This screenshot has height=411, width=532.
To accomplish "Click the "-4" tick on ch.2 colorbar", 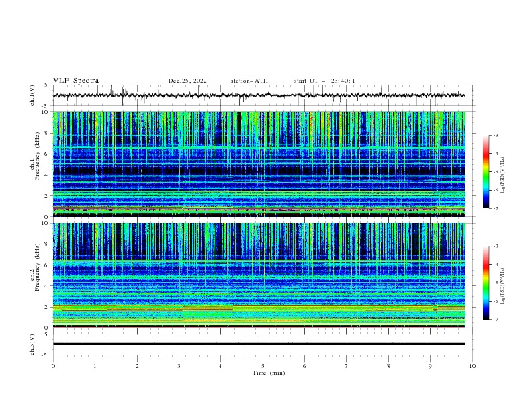I will coord(495,265).
